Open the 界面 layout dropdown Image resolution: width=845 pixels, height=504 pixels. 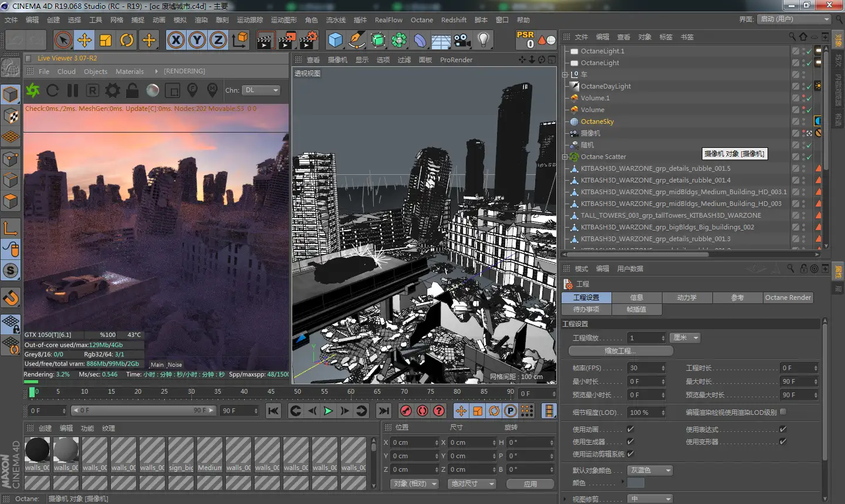point(794,19)
